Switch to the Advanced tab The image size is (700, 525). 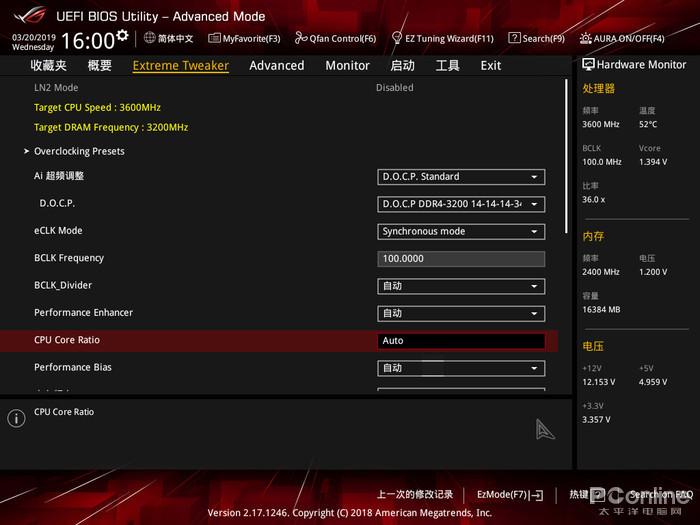[x=277, y=66]
